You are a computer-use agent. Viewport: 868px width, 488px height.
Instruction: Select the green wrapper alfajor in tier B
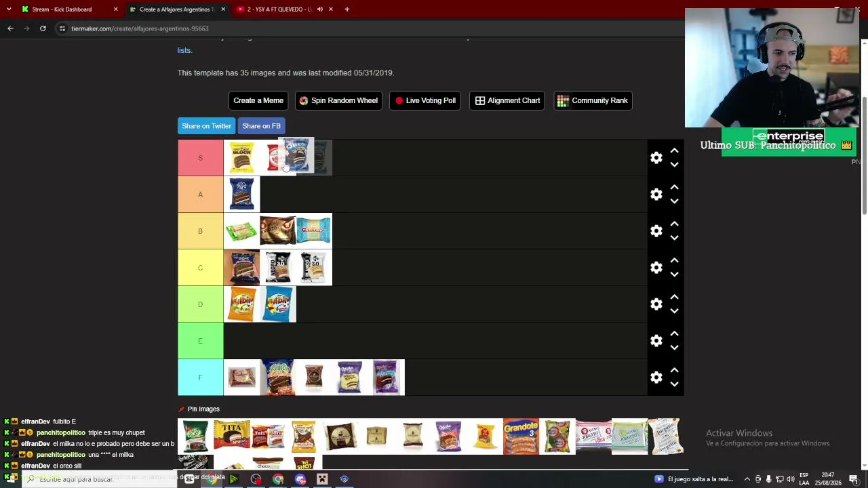click(x=241, y=231)
